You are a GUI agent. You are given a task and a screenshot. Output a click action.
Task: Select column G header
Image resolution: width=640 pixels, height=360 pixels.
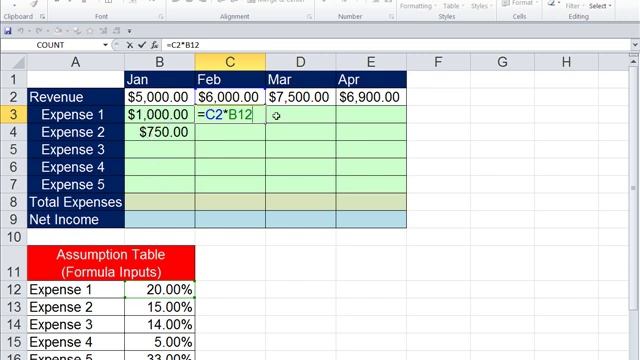pos(502,62)
